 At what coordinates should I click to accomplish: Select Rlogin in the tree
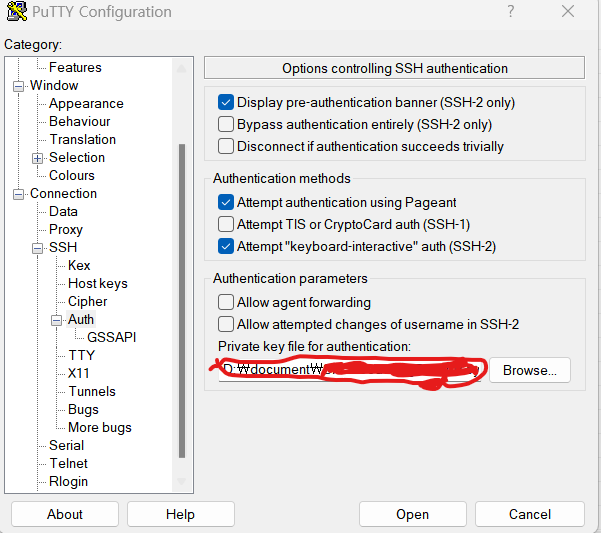(x=68, y=482)
